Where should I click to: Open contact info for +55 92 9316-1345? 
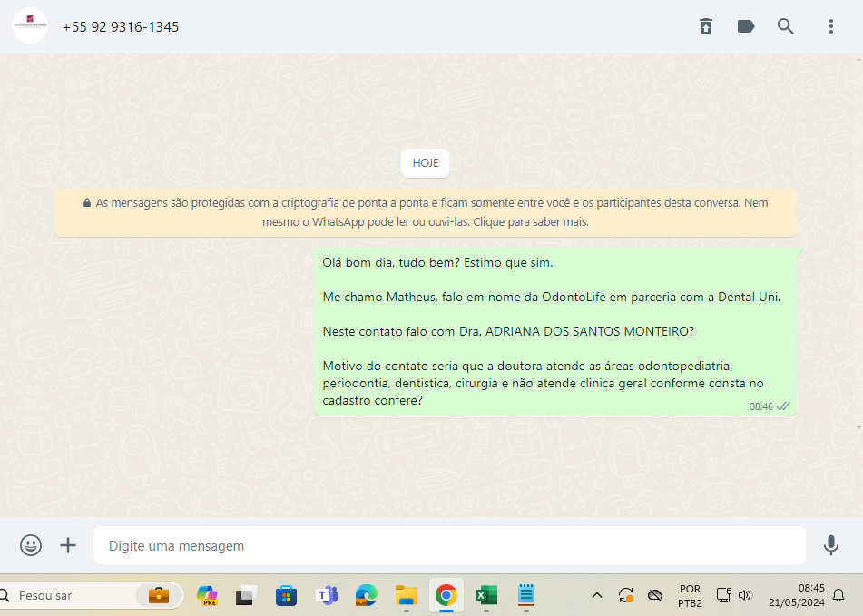[x=121, y=27]
